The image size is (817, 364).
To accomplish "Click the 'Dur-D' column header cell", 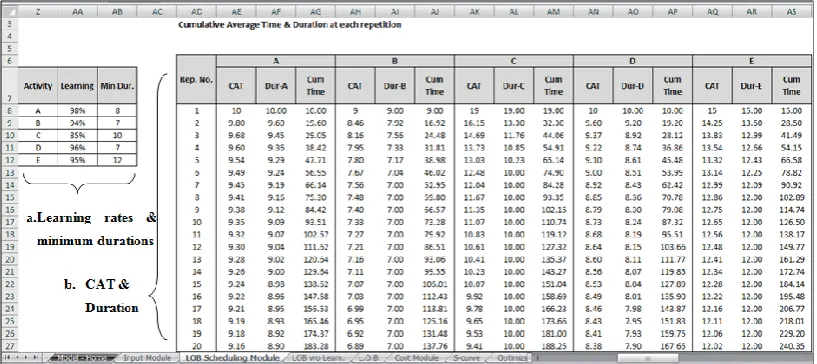I will (633, 85).
